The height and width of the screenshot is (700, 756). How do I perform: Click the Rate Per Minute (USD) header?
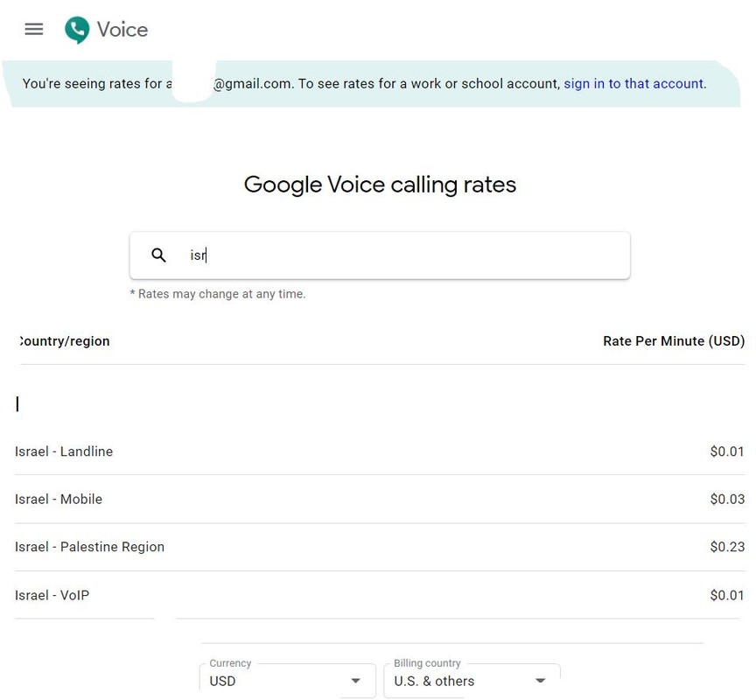coord(674,341)
